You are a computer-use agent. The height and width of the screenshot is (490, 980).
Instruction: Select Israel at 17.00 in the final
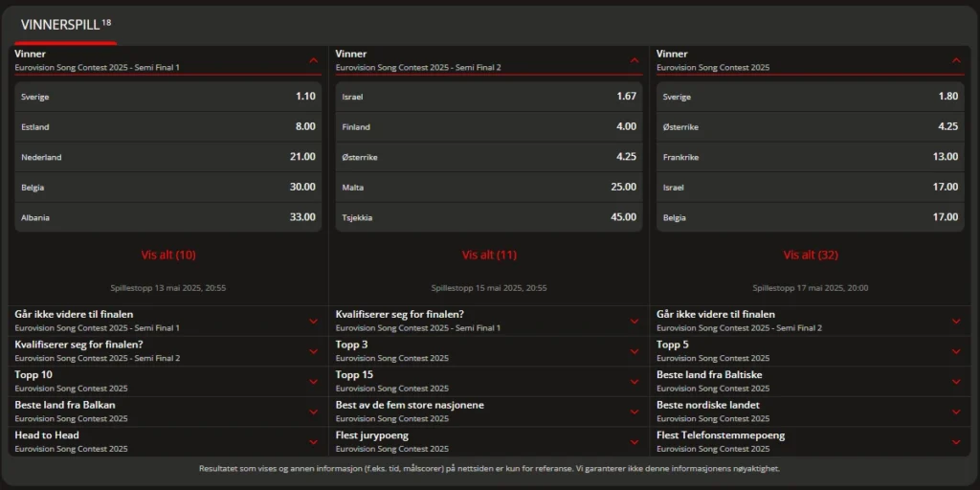point(810,187)
